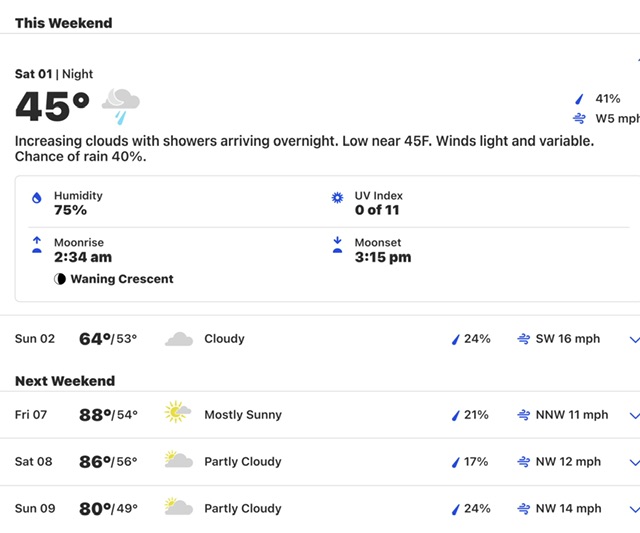Expand the Sat 08 forecast details chevron

coord(634,462)
